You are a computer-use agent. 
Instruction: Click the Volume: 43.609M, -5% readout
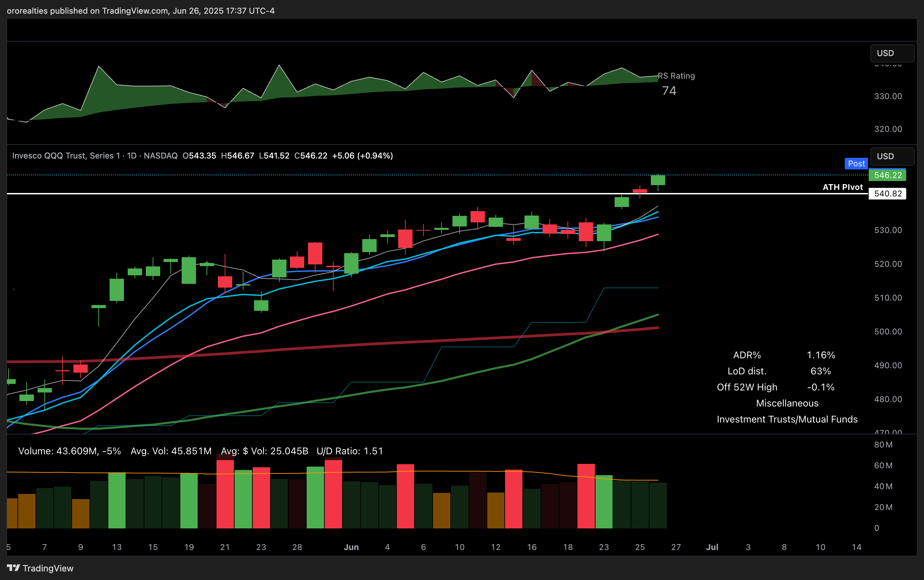(x=70, y=451)
